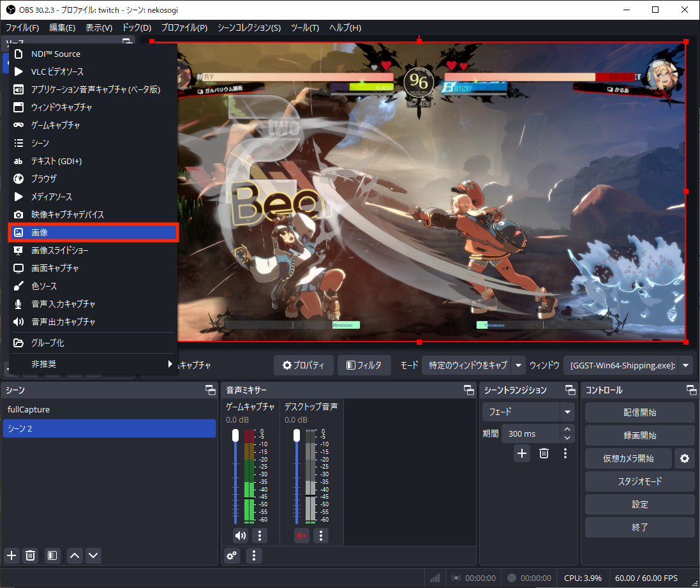Open the ツール(T) menu
The height and width of the screenshot is (588, 700).
point(304,27)
